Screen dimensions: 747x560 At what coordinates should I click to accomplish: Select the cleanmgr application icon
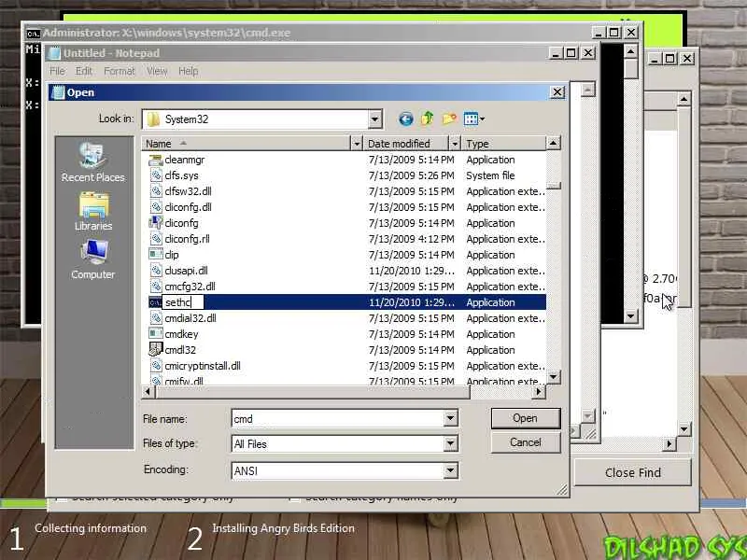pos(155,160)
